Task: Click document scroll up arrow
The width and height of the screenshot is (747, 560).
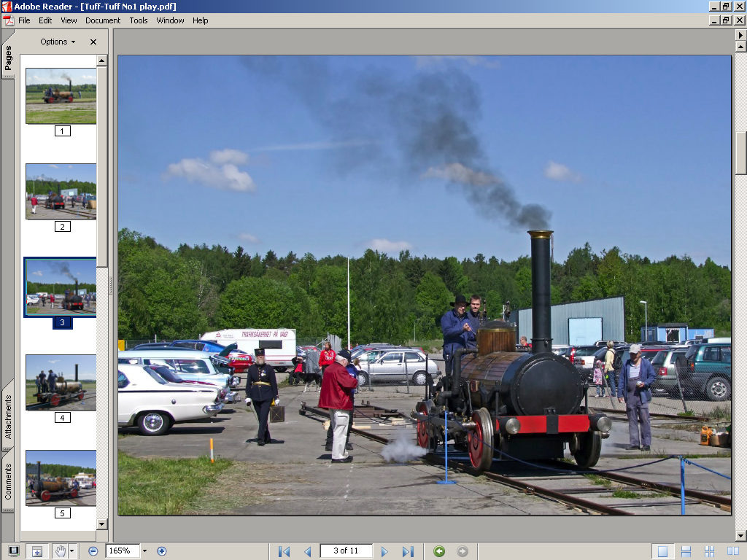Action: coord(740,47)
